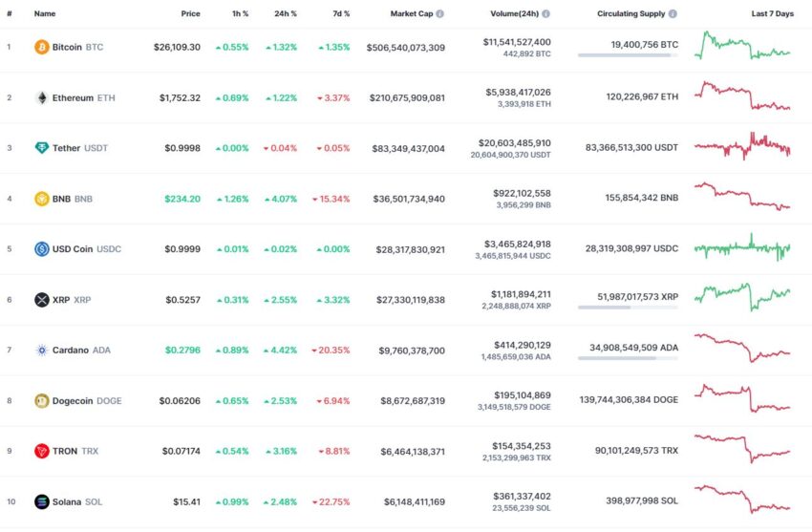Click Bitcoin's circulating supply progress bar

tap(628, 54)
